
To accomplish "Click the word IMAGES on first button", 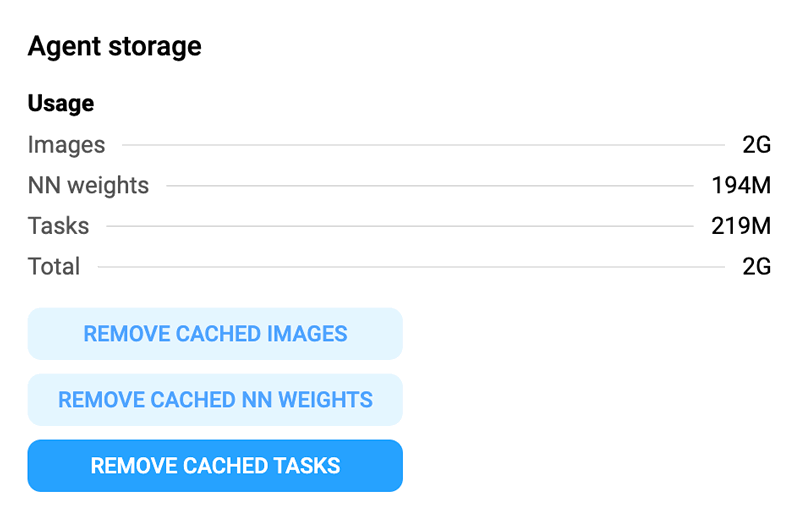I will point(307,334).
